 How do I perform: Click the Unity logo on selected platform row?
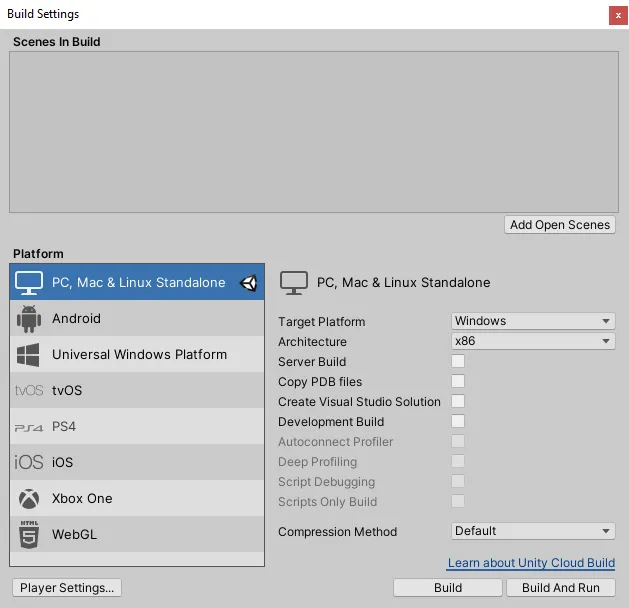248,283
